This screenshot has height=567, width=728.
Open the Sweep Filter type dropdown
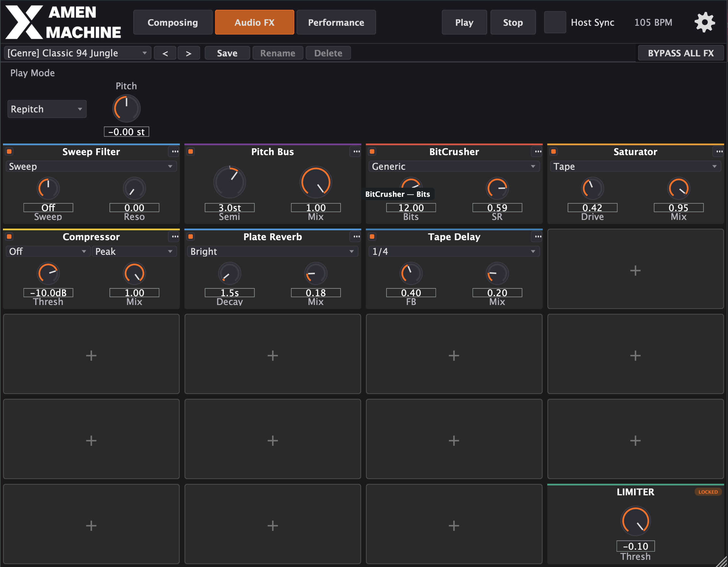(91, 166)
